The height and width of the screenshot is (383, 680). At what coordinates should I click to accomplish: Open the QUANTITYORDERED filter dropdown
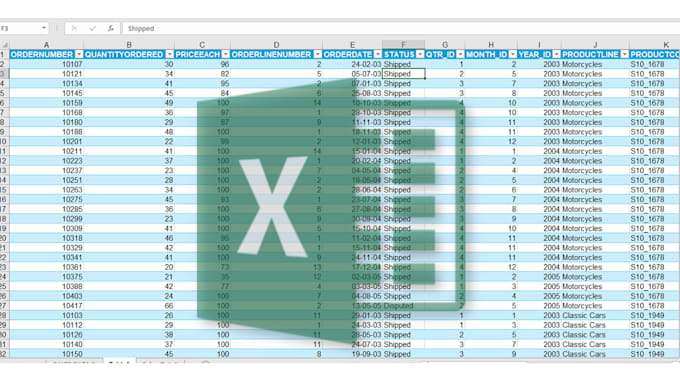click(170, 54)
